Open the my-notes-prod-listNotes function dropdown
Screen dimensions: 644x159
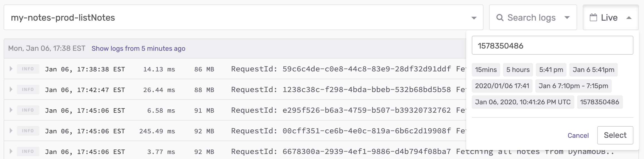(x=473, y=18)
